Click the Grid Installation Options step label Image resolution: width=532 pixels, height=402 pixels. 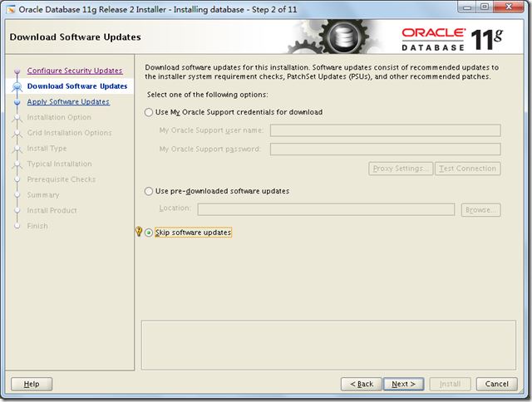69,133
